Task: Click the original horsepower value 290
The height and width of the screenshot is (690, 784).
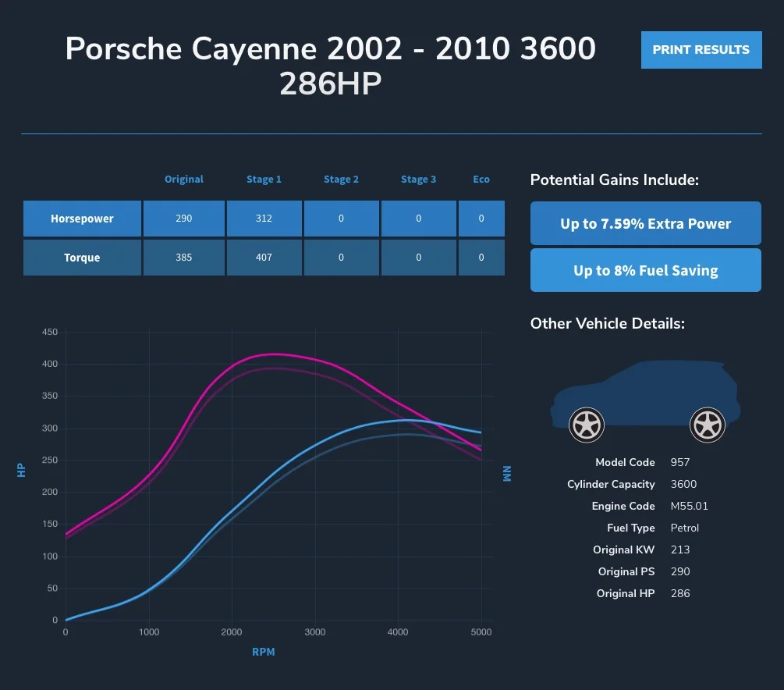Action: [184, 219]
